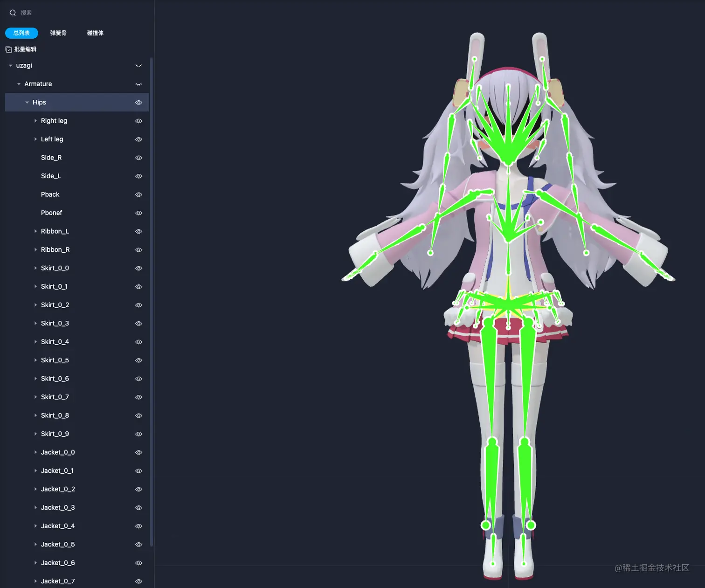
Task: Hide the Pbonef bone
Action: (138, 213)
